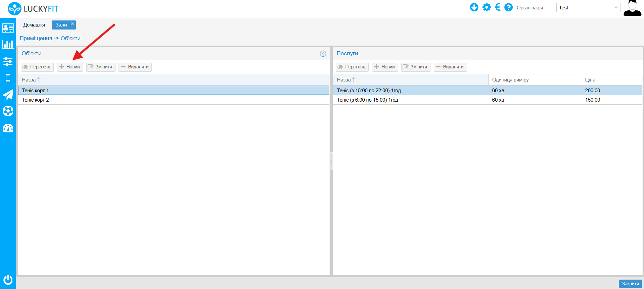This screenshot has width=644, height=289.
Task: Click Новий button in Об'єкти panel
Action: pos(70,67)
